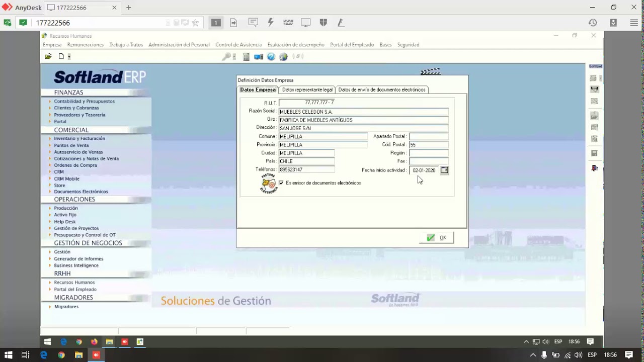644x362 pixels.
Task: Click the open folder toolbar icon
Action: (x=48, y=56)
